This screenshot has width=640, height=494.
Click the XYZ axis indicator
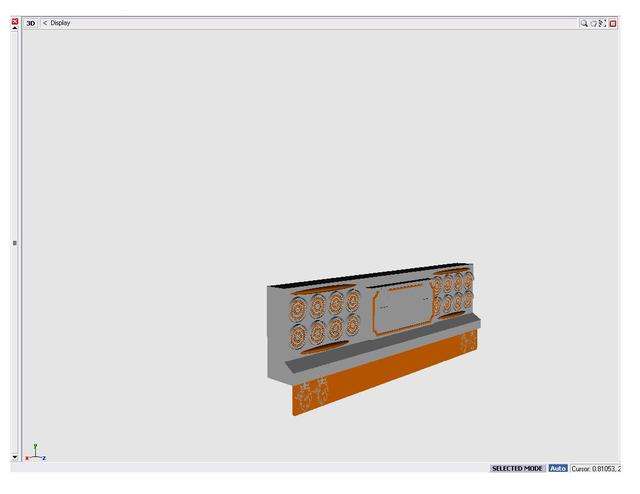click(x=36, y=452)
